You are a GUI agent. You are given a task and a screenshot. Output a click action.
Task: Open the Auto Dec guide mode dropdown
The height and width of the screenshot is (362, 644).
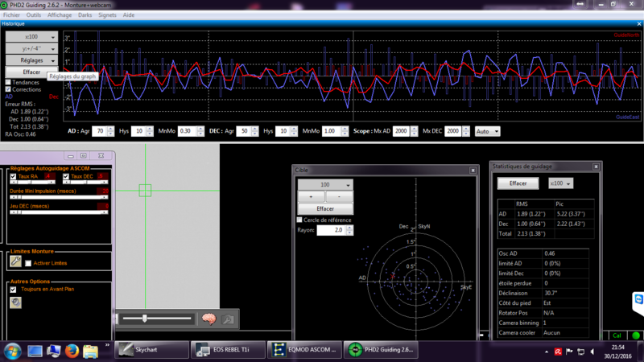(x=488, y=131)
